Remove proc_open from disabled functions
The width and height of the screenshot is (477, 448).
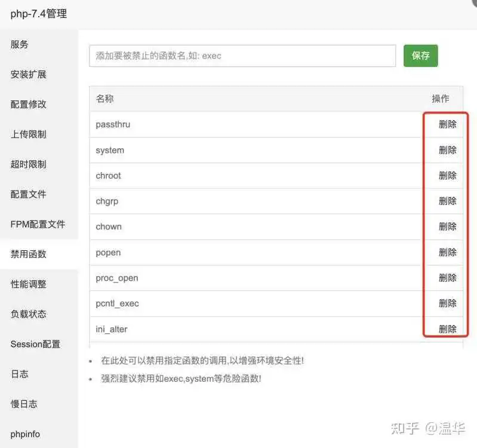[448, 278]
